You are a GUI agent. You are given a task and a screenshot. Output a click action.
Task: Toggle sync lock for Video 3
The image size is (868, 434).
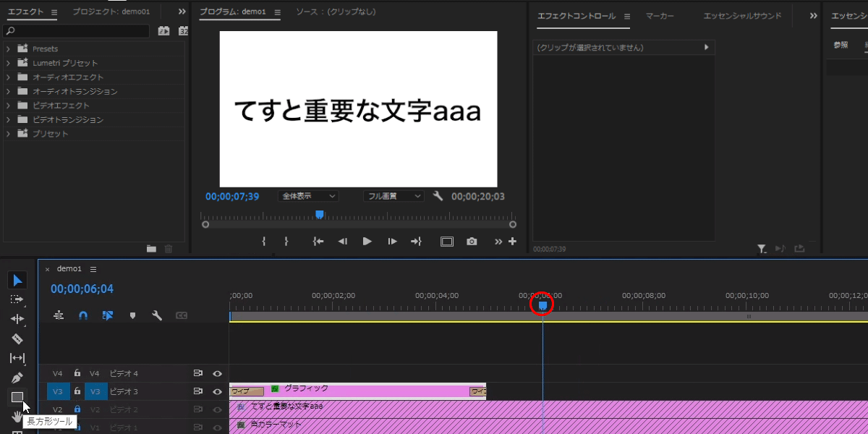(197, 391)
